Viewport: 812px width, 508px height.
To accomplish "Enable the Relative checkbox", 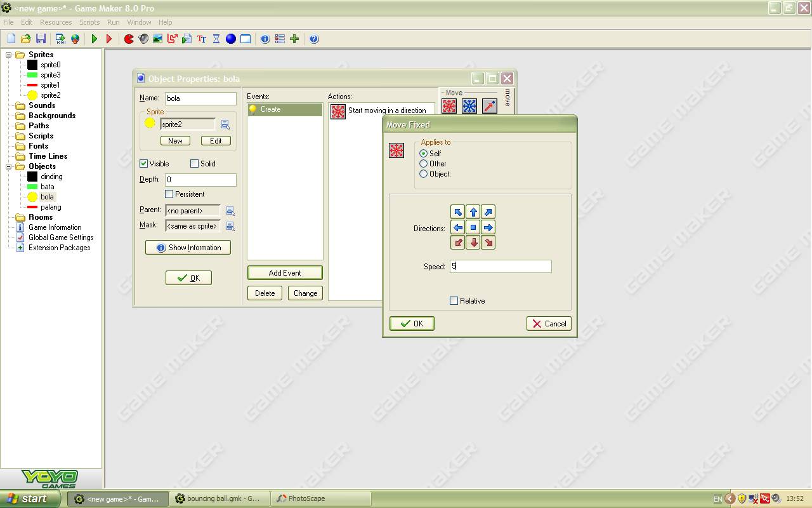I will [x=454, y=301].
